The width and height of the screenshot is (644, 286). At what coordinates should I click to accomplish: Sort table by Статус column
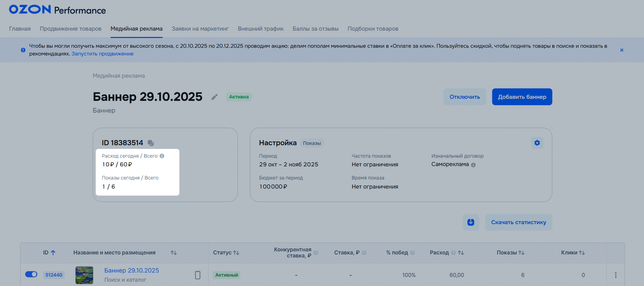(236, 253)
